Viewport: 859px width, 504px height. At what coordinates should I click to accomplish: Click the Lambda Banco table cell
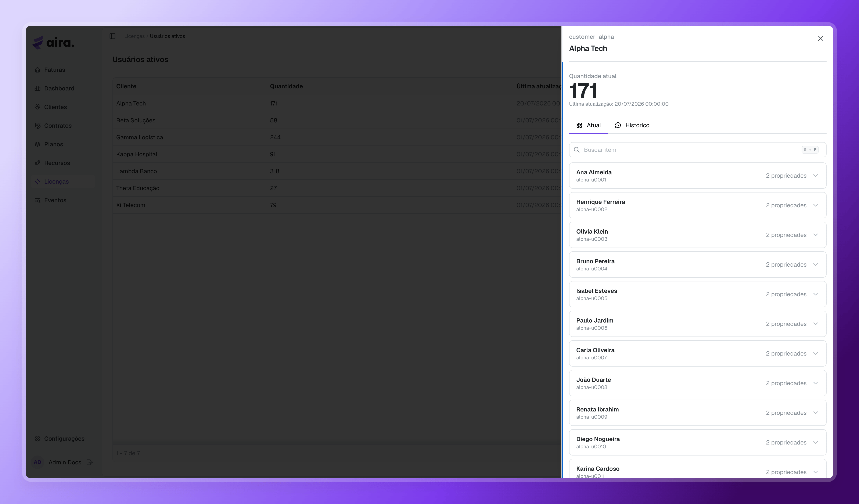[x=136, y=171]
